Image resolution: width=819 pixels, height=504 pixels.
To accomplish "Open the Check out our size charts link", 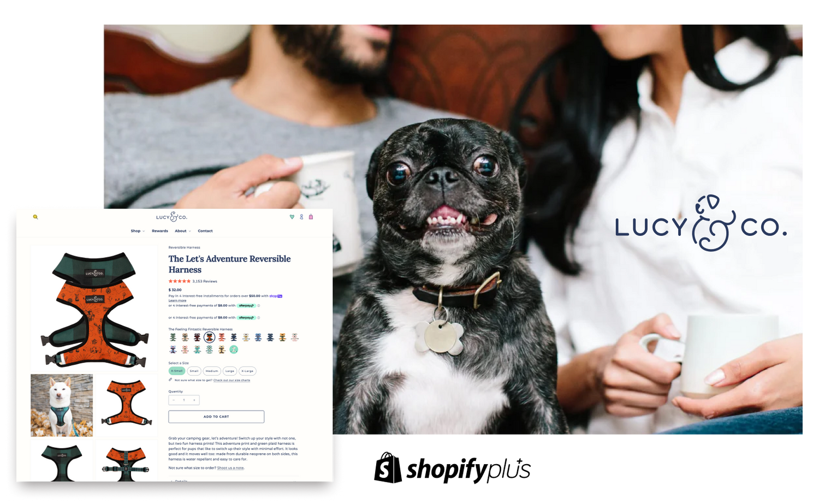I will point(232,380).
